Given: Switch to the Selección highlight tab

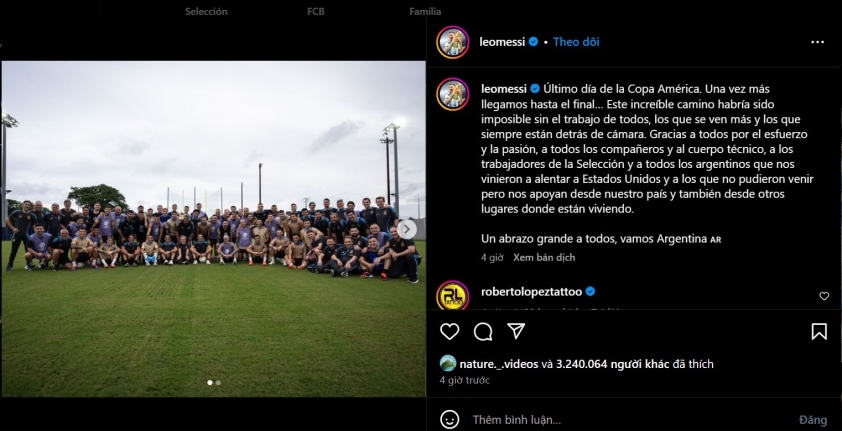Looking at the screenshot, I should coord(206,11).
